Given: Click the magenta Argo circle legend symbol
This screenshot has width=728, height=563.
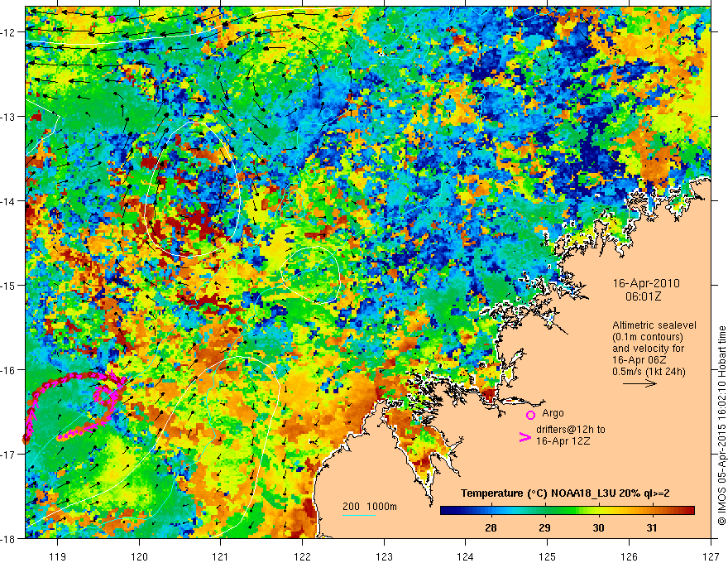Looking at the screenshot, I should tap(530, 415).
